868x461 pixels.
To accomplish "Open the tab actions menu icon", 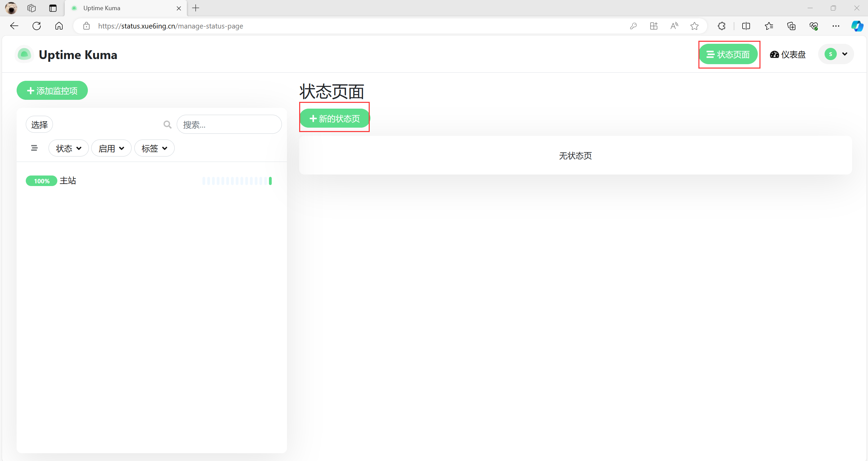I will (x=53, y=8).
